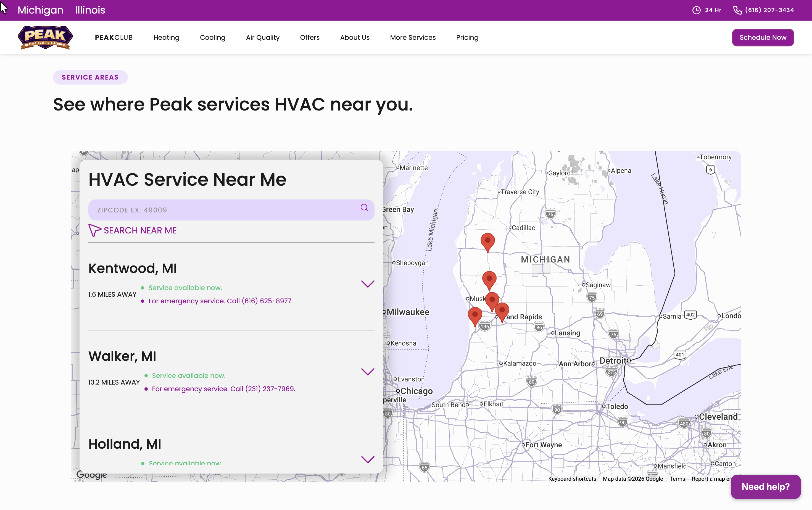Click the Toledo label on the map
This screenshot has height=510, width=812.
(617, 406)
